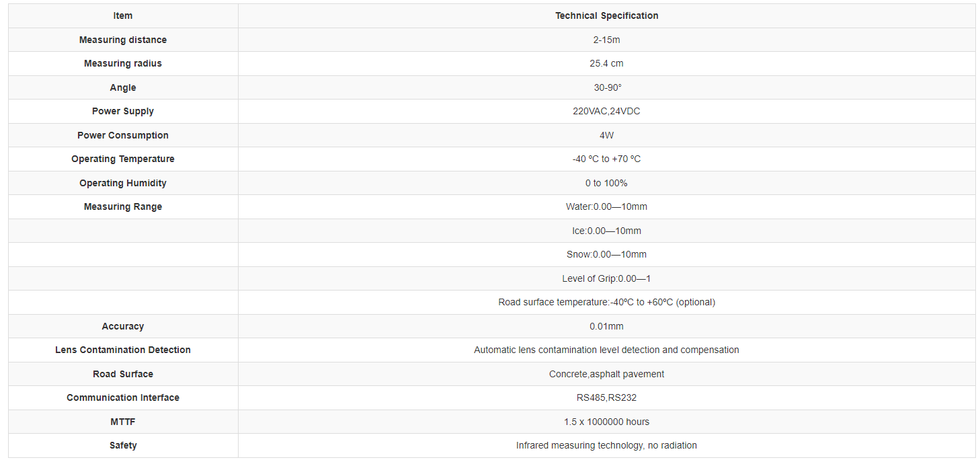Click the "Concrete,asphalt pavement" cell
Viewport: 980px width, 462px height.
tap(606, 374)
